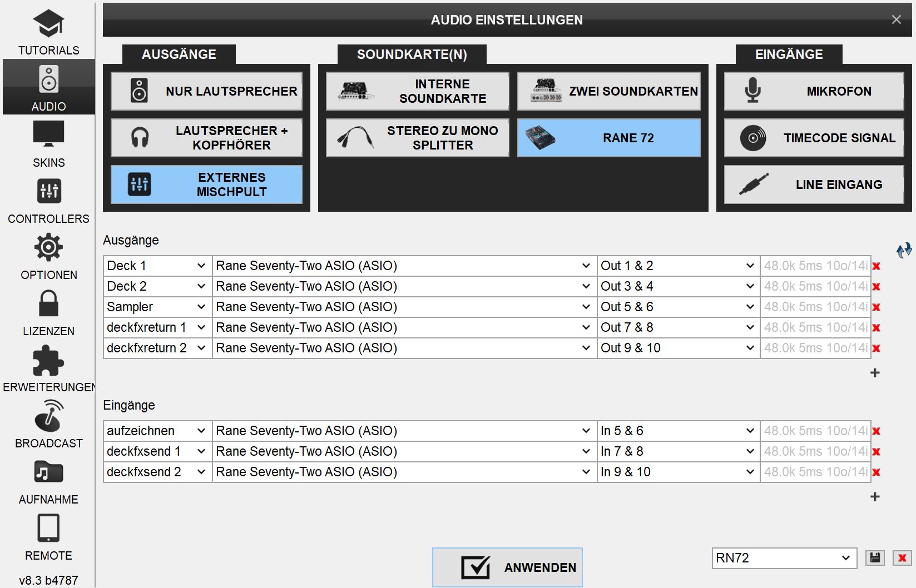Enable Line Eingang input
Image resolution: width=916 pixels, height=588 pixels.
point(814,185)
